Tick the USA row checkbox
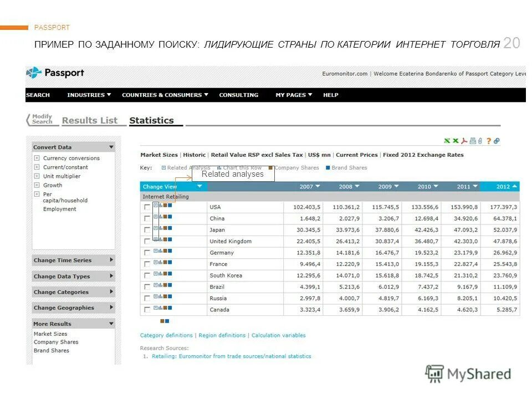 pyautogui.click(x=147, y=207)
